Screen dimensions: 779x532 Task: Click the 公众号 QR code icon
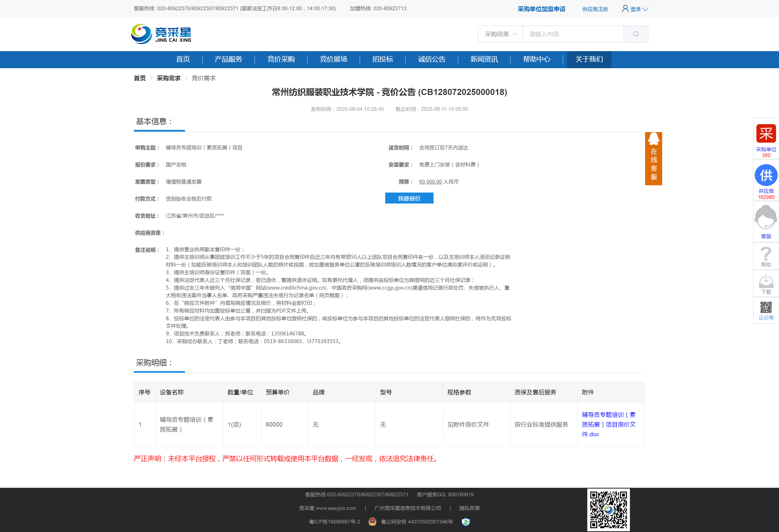766,307
